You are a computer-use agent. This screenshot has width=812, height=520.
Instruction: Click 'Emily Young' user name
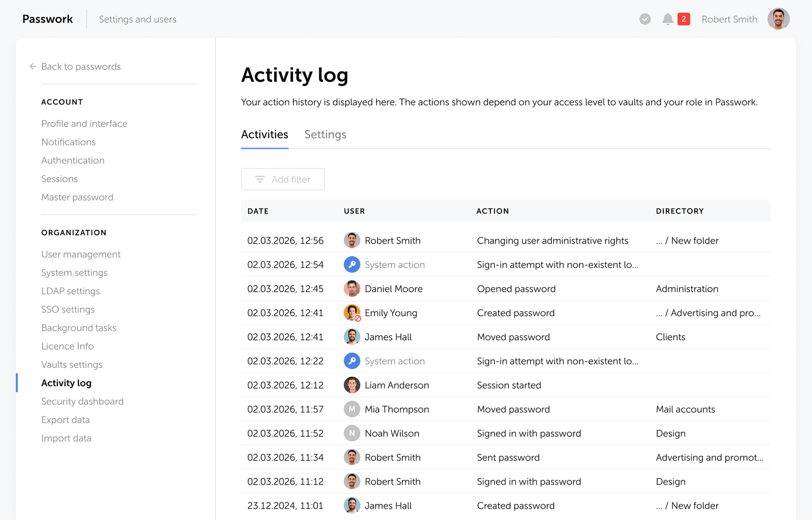(x=391, y=313)
